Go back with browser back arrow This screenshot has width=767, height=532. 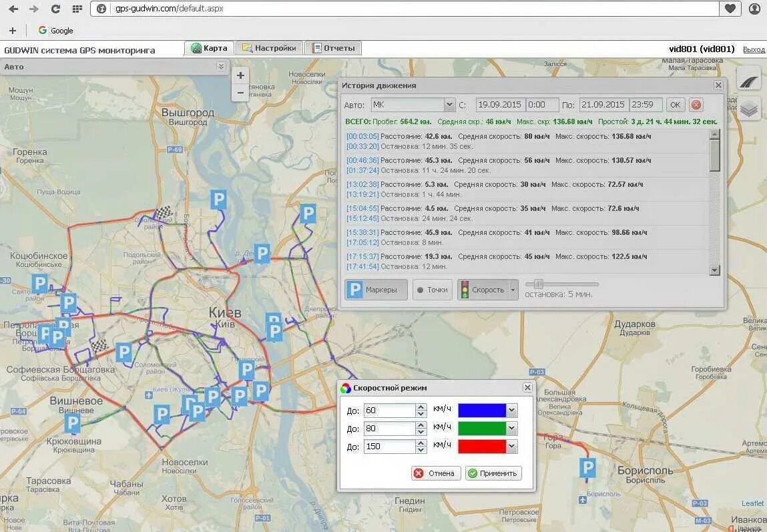click(x=14, y=9)
